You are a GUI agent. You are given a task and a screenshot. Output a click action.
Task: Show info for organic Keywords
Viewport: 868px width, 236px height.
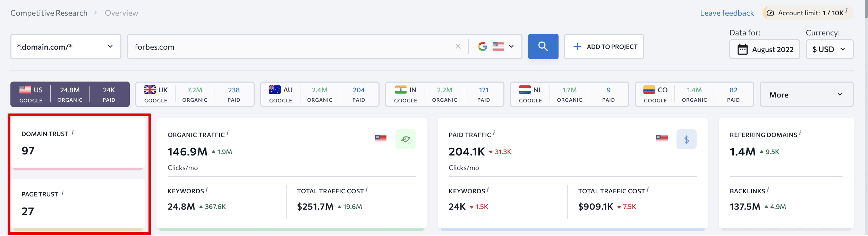[206, 189]
